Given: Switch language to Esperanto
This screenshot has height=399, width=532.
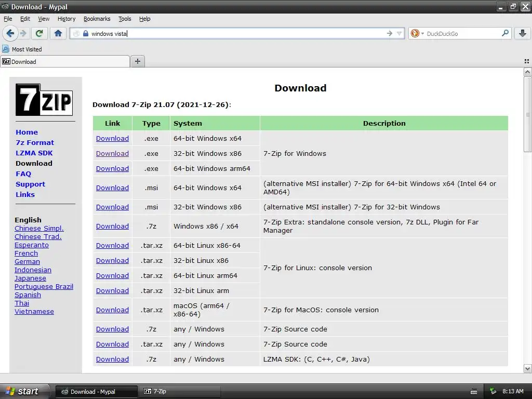Looking at the screenshot, I should click(x=32, y=245).
